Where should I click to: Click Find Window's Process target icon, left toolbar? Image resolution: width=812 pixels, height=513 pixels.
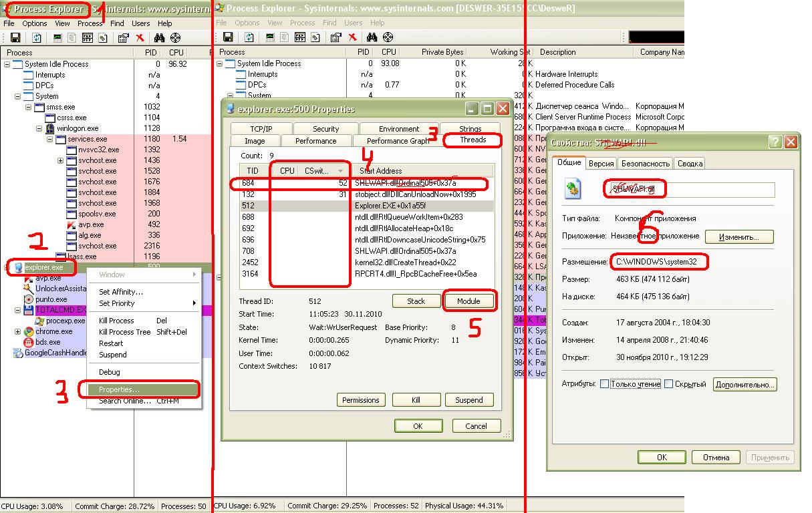(176, 37)
